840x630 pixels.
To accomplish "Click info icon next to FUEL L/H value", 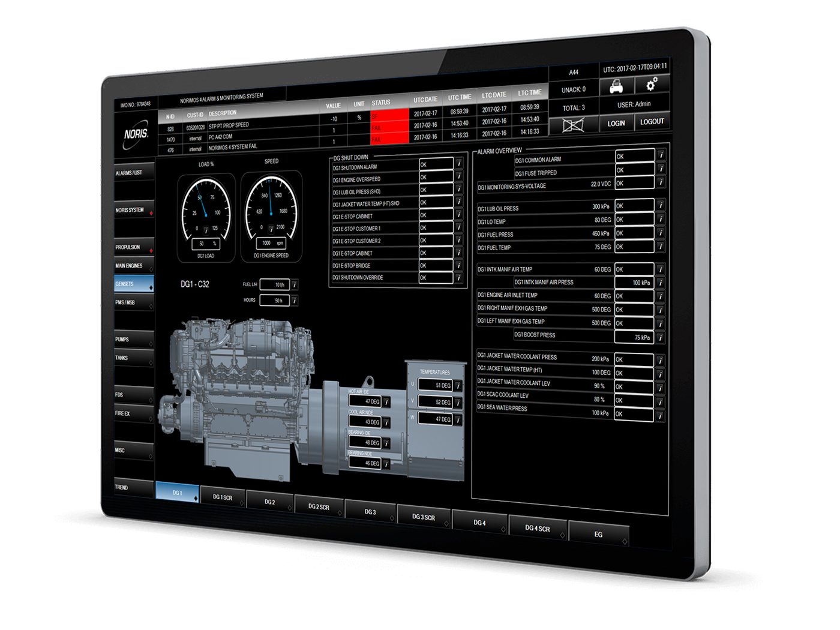I will (295, 284).
